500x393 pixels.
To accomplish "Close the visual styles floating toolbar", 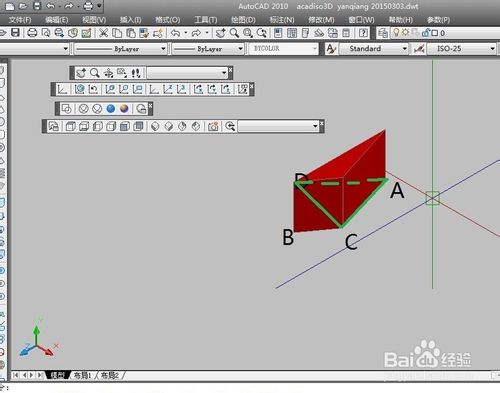I will tap(151, 105).
